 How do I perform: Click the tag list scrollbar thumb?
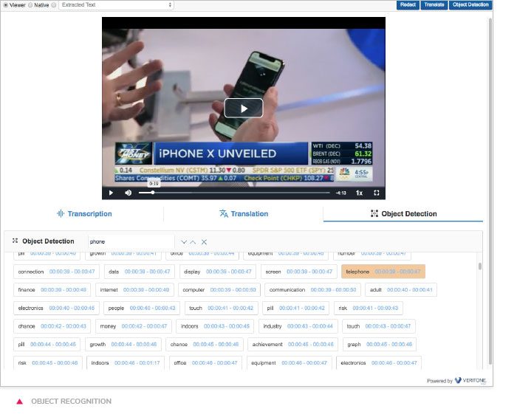coord(480,266)
